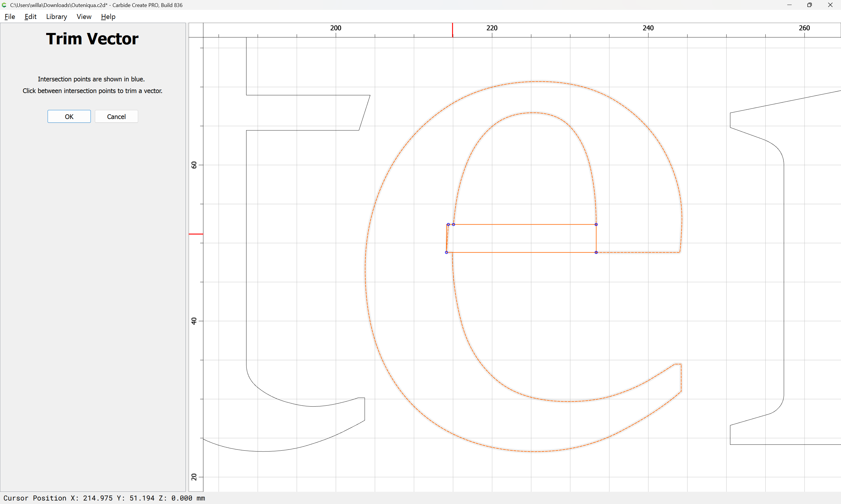
Task: Click the bottom-left blue intersection point of the rectangle
Action: [446, 252]
